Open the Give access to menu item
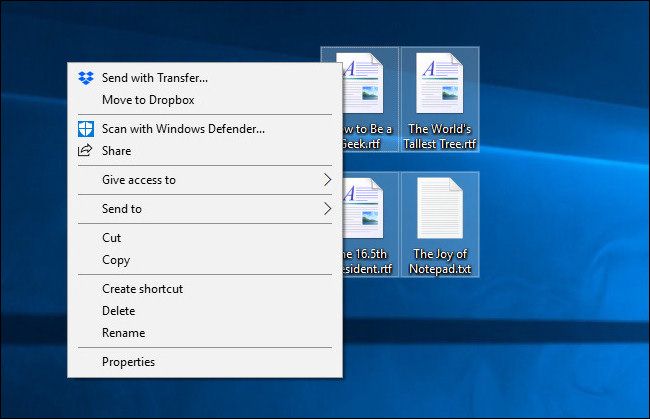This screenshot has height=419, width=650. point(139,180)
